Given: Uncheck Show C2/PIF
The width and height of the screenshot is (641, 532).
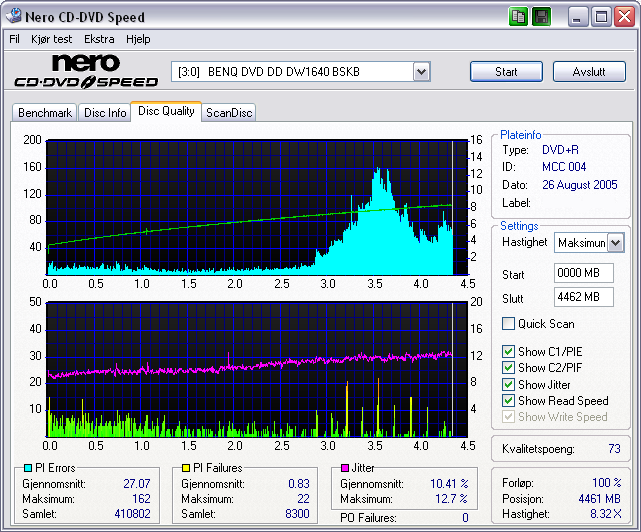Looking at the screenshot, I should (x=508, y=368).
